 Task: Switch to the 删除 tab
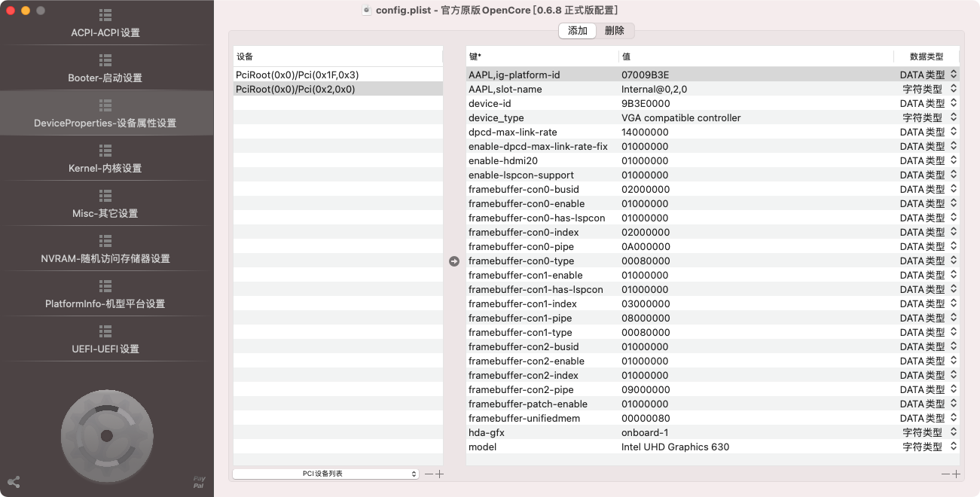[615, 31]
